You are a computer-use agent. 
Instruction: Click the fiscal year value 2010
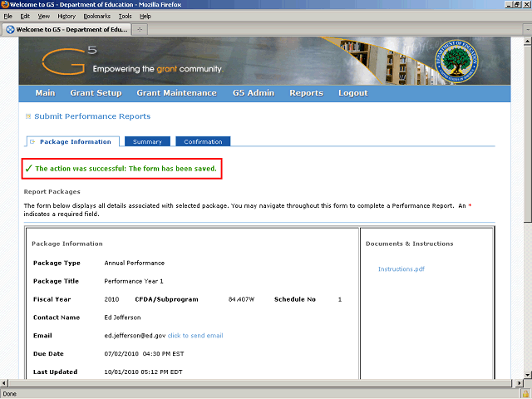pos(111,299)
